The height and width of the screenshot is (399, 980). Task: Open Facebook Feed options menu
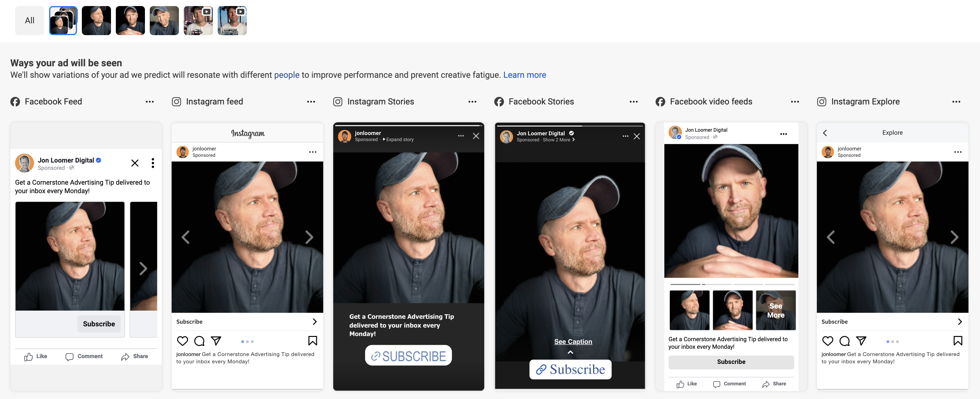pyautogui.click(x=150, y=102)
